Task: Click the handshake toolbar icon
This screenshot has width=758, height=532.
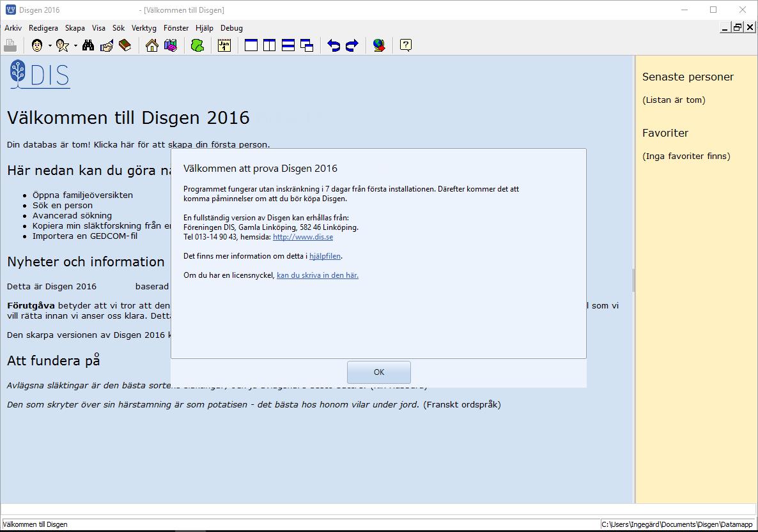Action: click(x=106, y=45)
